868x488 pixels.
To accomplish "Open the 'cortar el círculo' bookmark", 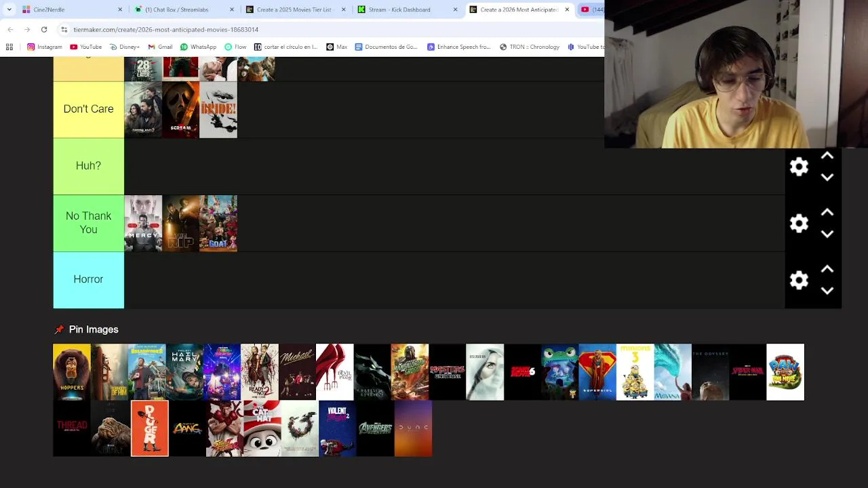I will [x=285, y=47].
